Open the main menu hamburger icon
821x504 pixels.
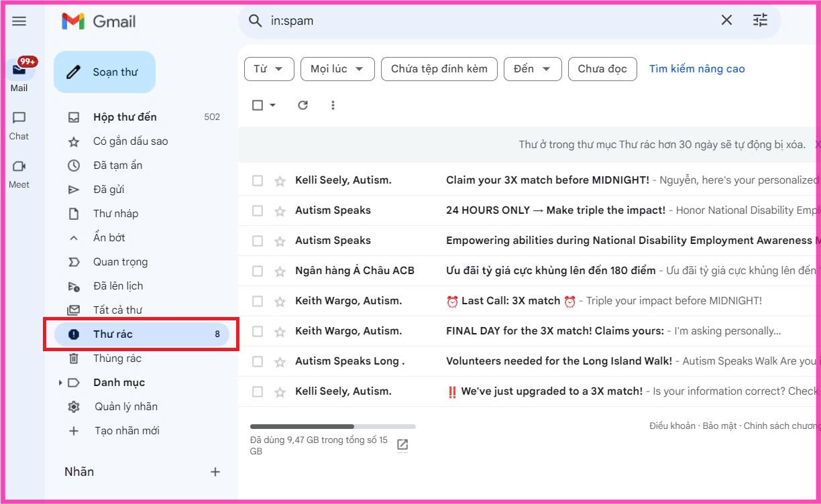(19, 21)
